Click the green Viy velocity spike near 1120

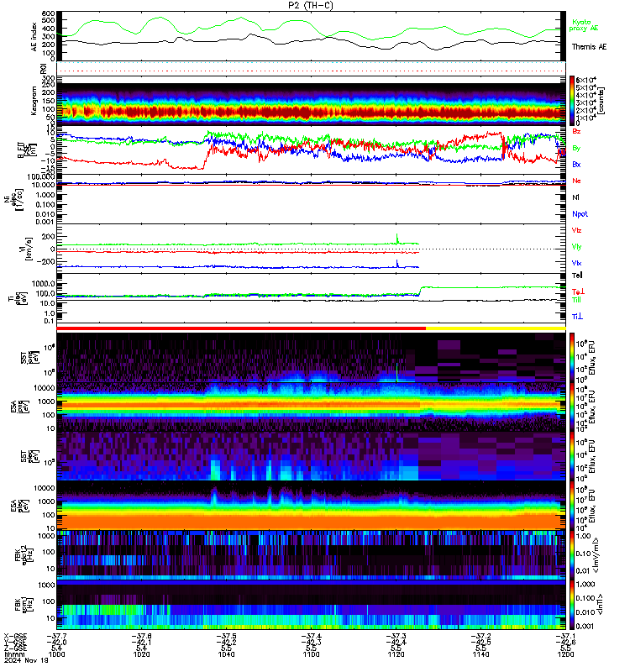(x=396, y=239)
